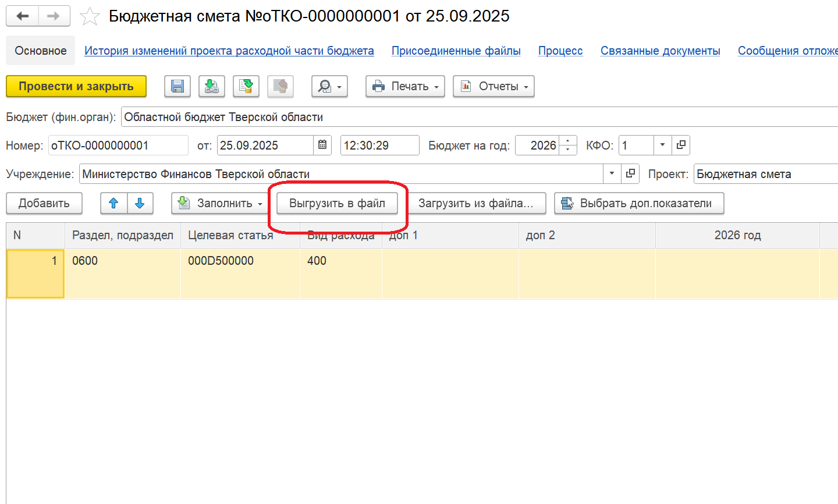Click the floppy disk save icon
Screen dimensions: 838x504
[177, 87]
